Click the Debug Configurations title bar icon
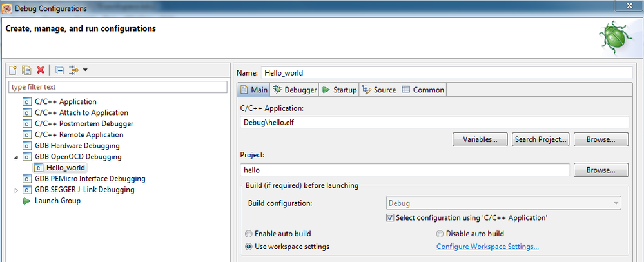The height and width of the screenshot is (262, 644). (x=7, y=8)
